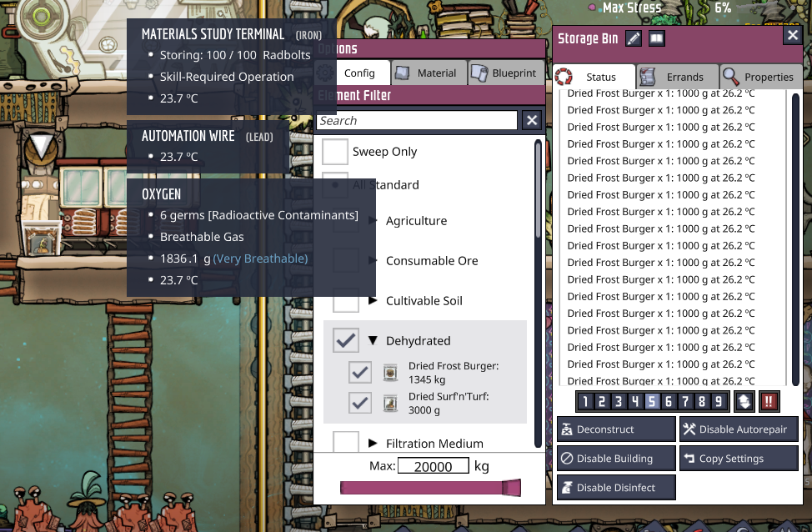Expand the Consumable Ore category arrow
This screenshot has width=812, height=532.
pyautogui.click(x=373, y=260)
